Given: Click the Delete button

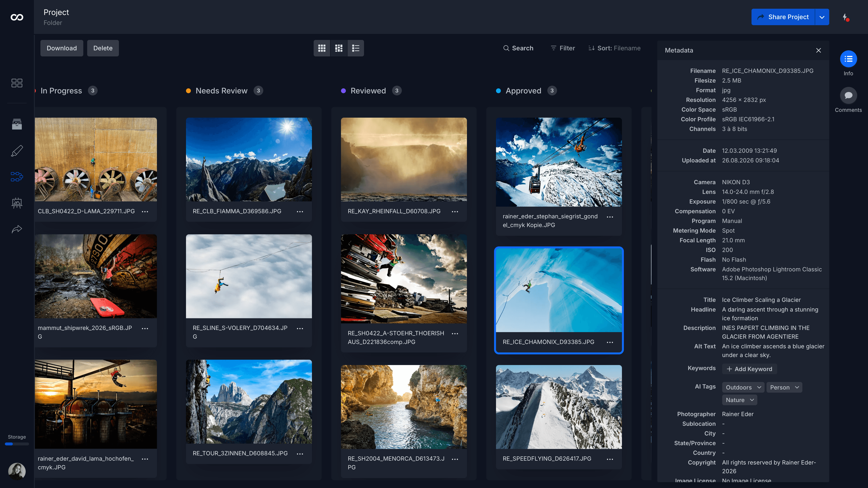Looking at the screenshot, I should tap(103, 48).
